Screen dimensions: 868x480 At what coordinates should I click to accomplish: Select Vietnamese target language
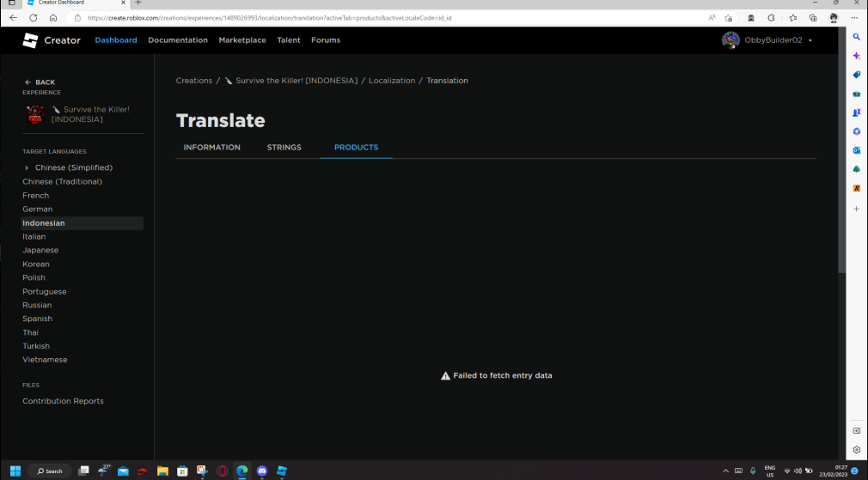45,360
